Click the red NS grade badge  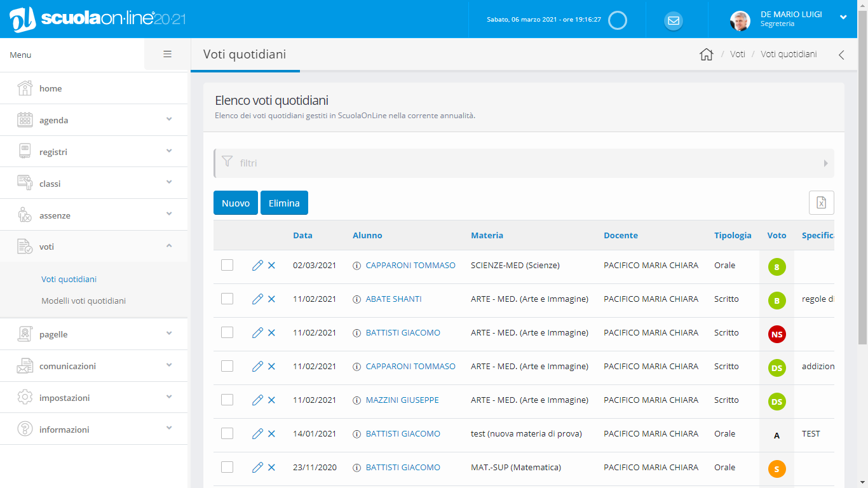[776, 334]
